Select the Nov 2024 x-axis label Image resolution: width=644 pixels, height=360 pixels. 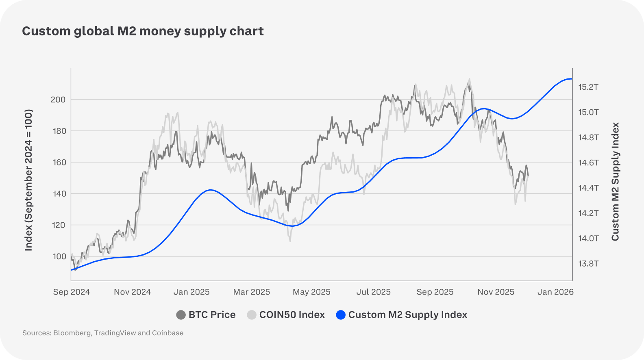click(132, 292)
